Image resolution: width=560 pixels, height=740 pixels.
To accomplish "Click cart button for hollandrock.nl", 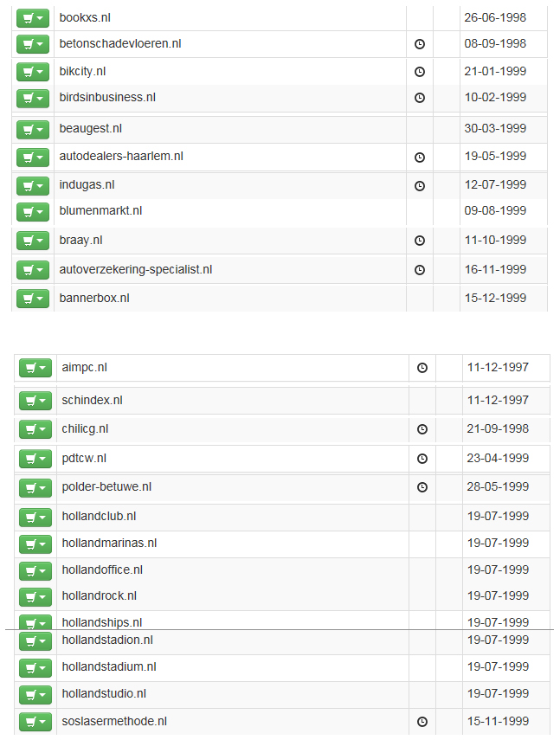I will click(x=35, y=597).
